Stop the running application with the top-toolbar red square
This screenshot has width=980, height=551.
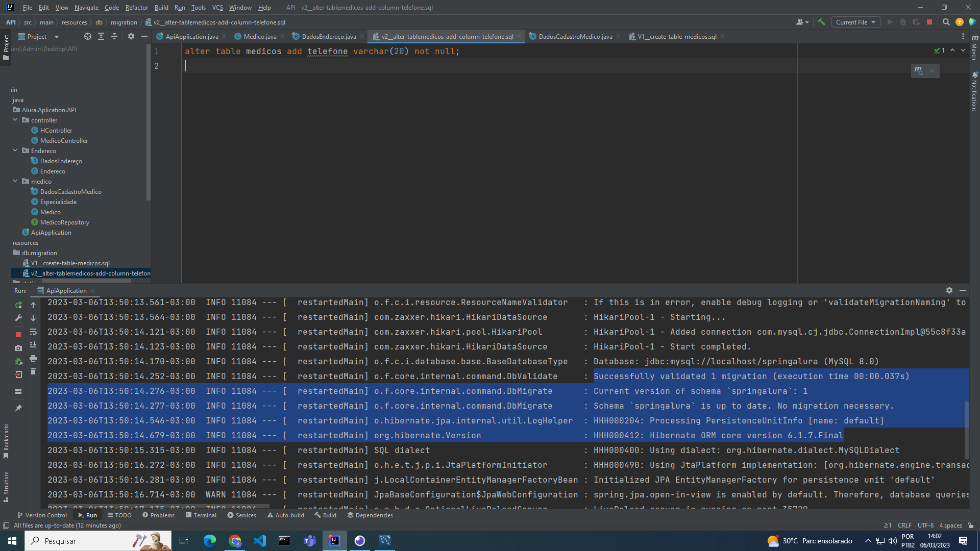[929, 22]
